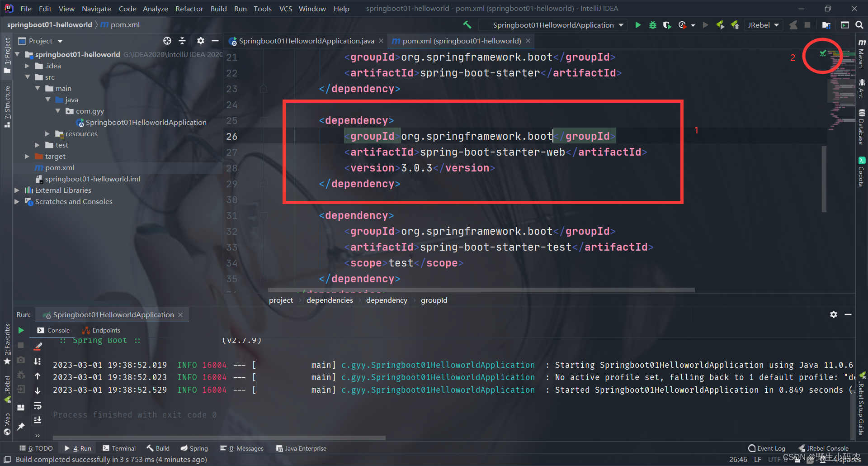Locate current file with crosshair icon
The image size is (868, 466).
tap(167, 41)
